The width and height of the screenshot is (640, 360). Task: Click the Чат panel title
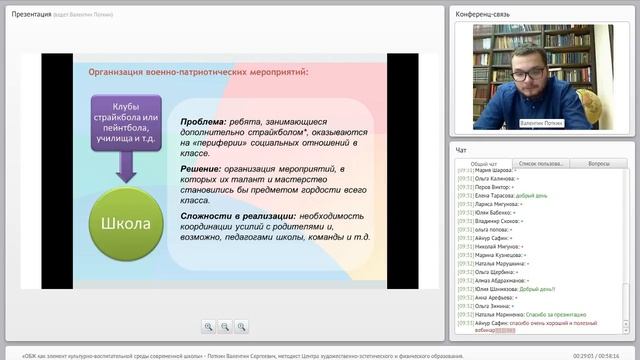(461, 150)
